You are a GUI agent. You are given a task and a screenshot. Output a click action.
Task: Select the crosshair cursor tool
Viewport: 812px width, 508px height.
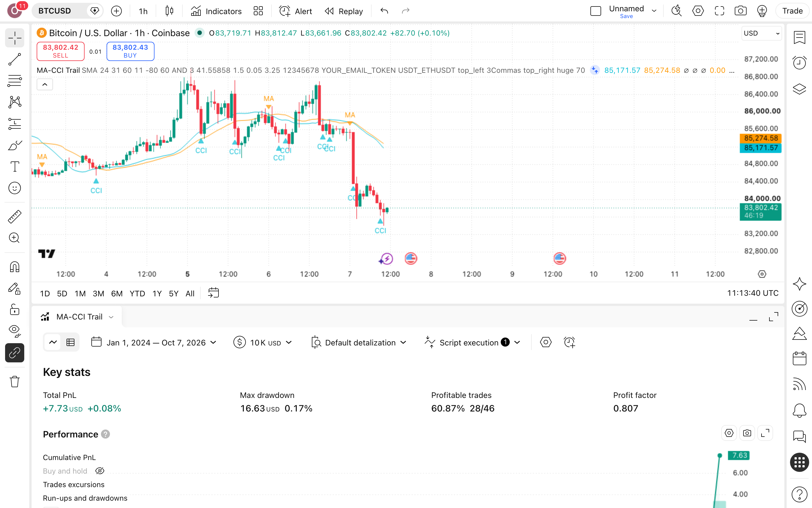click(14, 38)
